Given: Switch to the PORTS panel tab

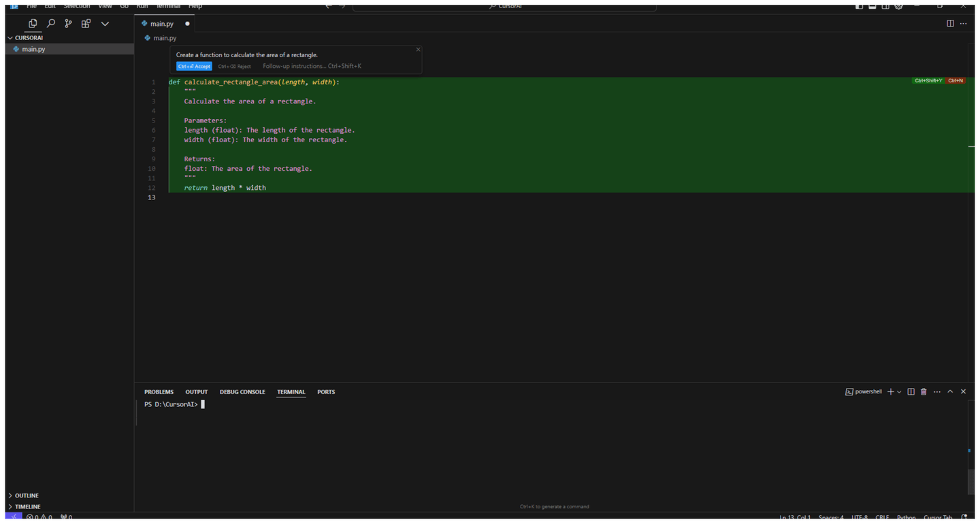Looking at the screenshot, I should click(x=326, y=392).
